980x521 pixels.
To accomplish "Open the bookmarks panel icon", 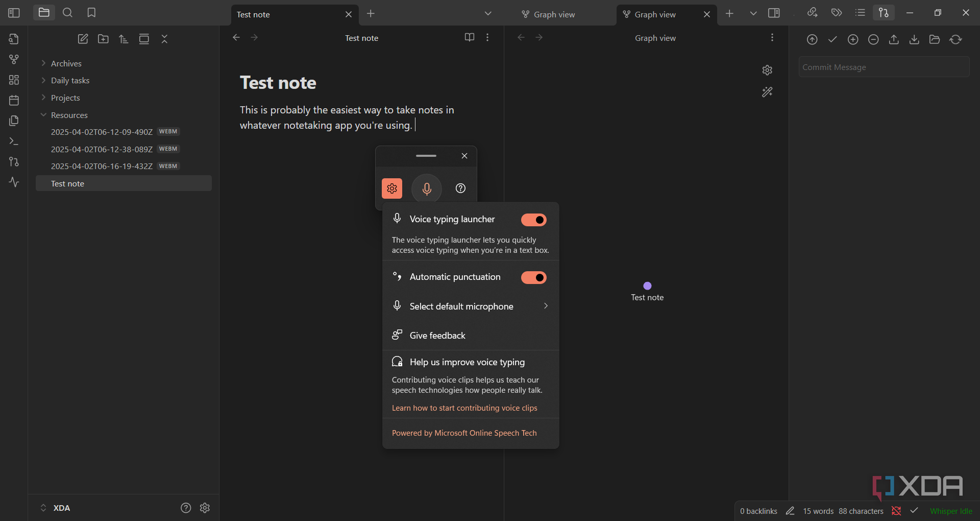I will tap(91, 13).
